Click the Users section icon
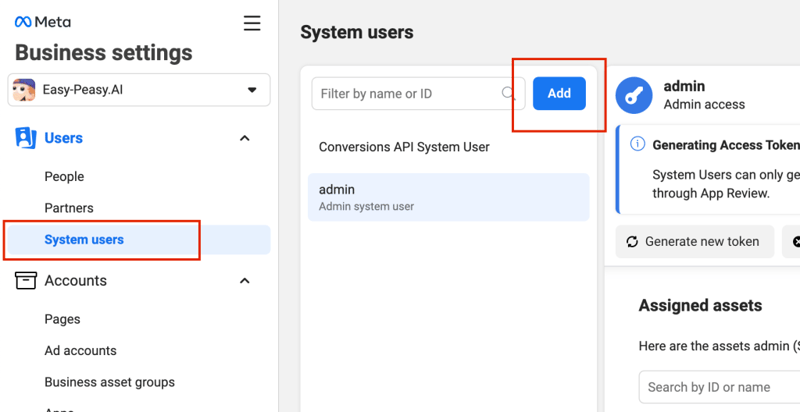This screenshot has height=412, width=800. (25, 138)
